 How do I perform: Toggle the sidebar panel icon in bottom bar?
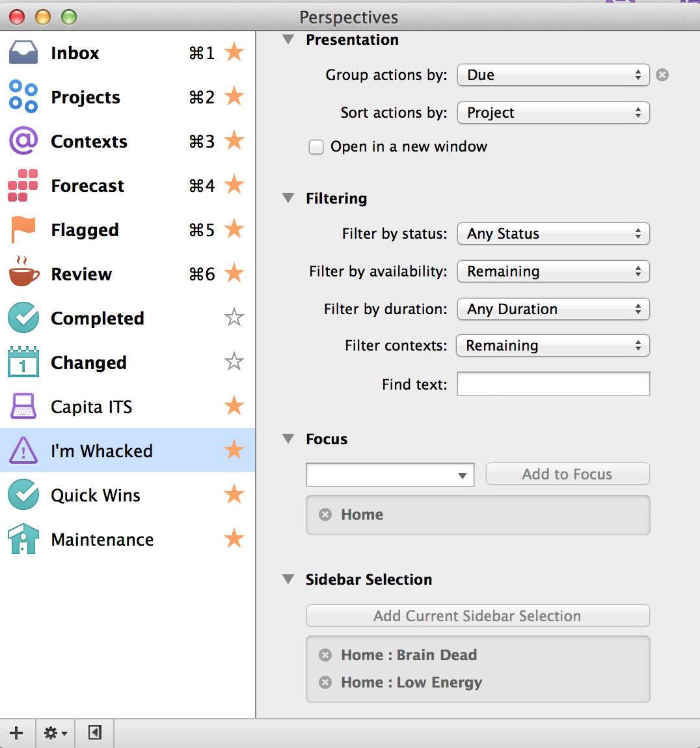[x=95, y=733]
